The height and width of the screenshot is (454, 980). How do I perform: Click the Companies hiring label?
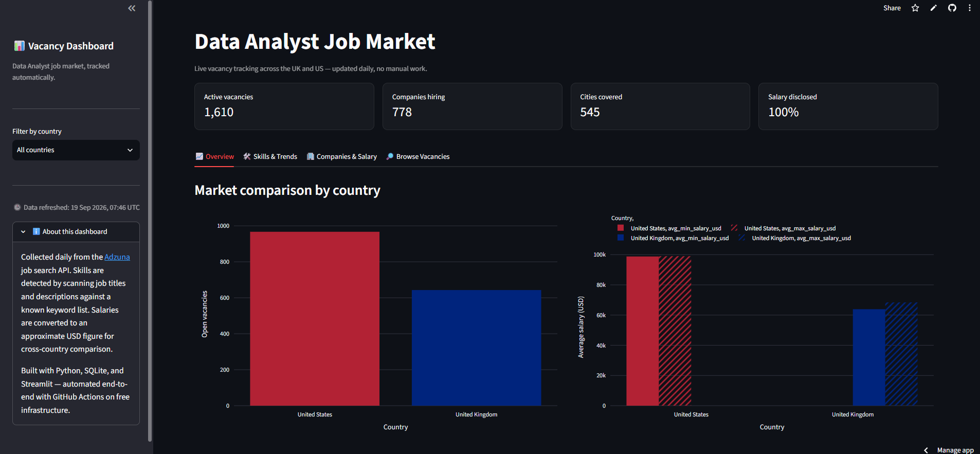pyautogui.click(x=419, y=97)
